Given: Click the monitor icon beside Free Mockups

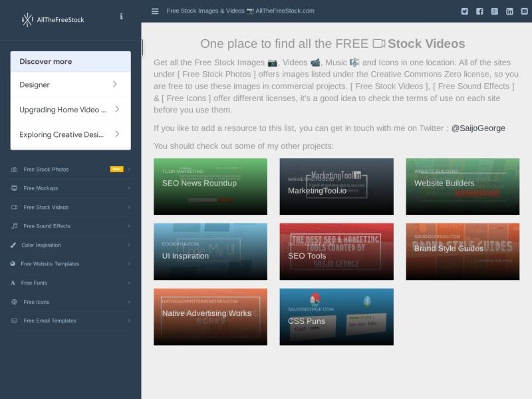Looking at the screenshot, I should click(x=14, y=188).
